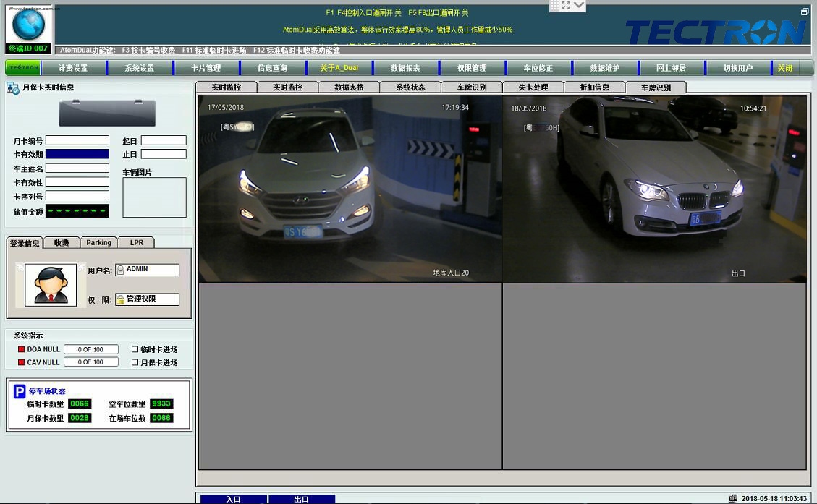Click the globe logo icon

coord(28,25)
